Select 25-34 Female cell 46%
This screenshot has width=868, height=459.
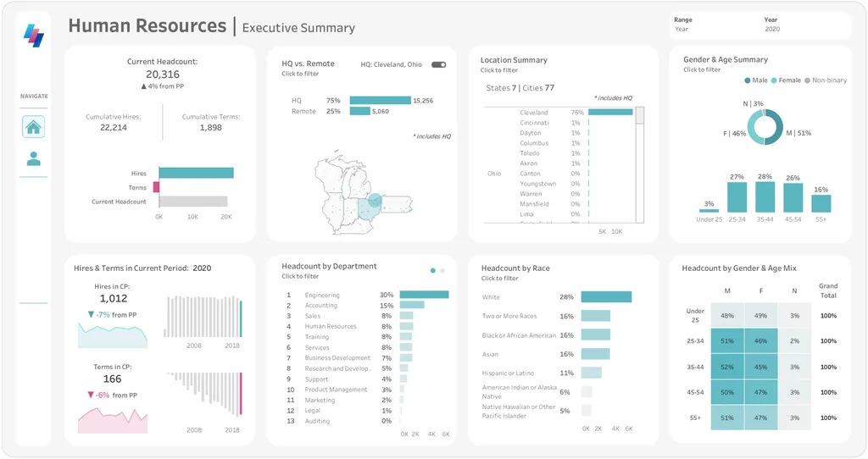coord(760,341)
